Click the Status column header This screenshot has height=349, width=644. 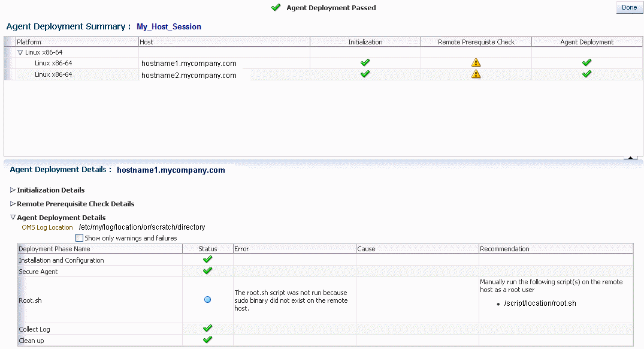coord(207,249)
